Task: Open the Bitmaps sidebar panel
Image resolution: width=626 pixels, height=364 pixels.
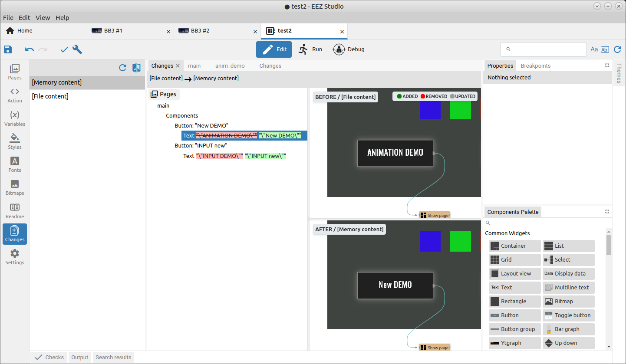Action: tap(15, 187)
